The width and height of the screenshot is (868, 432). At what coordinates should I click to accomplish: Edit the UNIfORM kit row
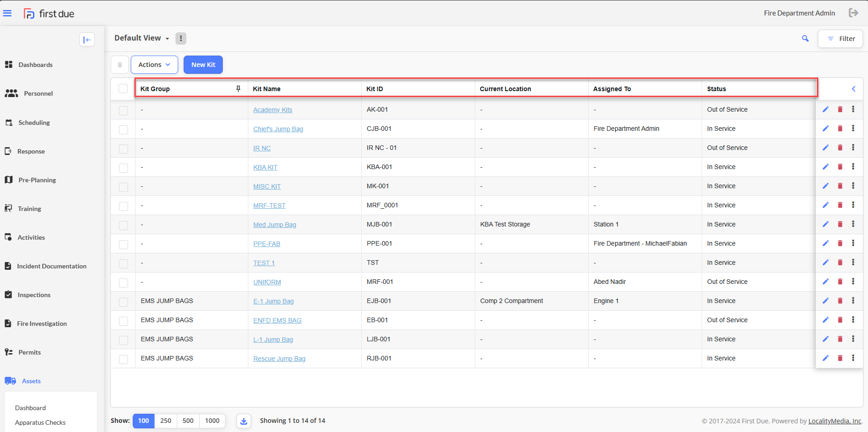[826, 282]
